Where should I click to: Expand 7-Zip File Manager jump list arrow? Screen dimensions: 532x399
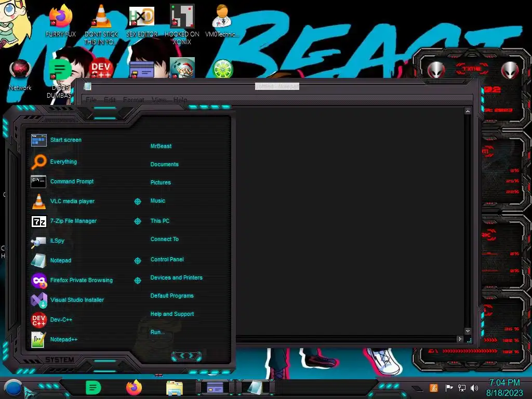coord(137,221)
